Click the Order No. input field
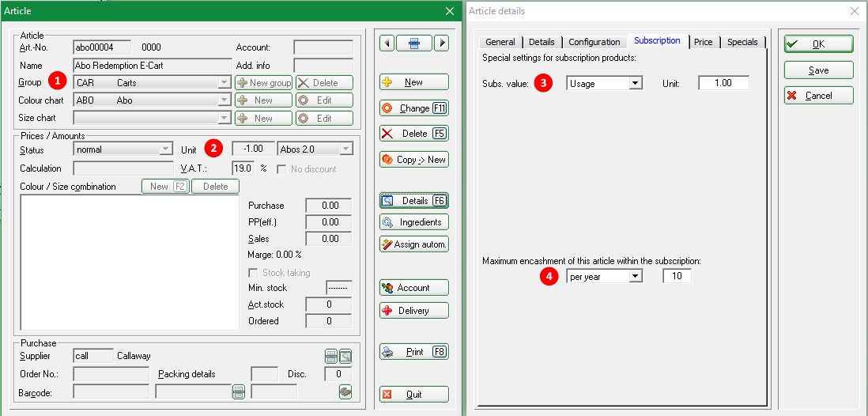 111,374
